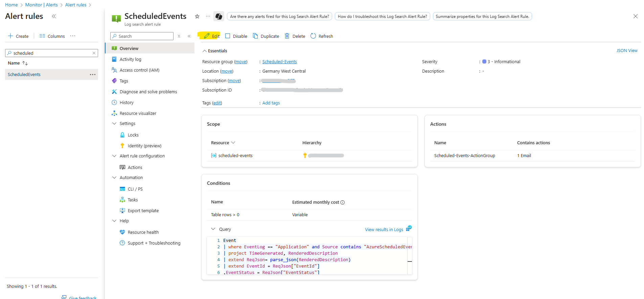Create a new alert rule
The height and width of the screenshot is (299, 644).
tap(18, 36)
